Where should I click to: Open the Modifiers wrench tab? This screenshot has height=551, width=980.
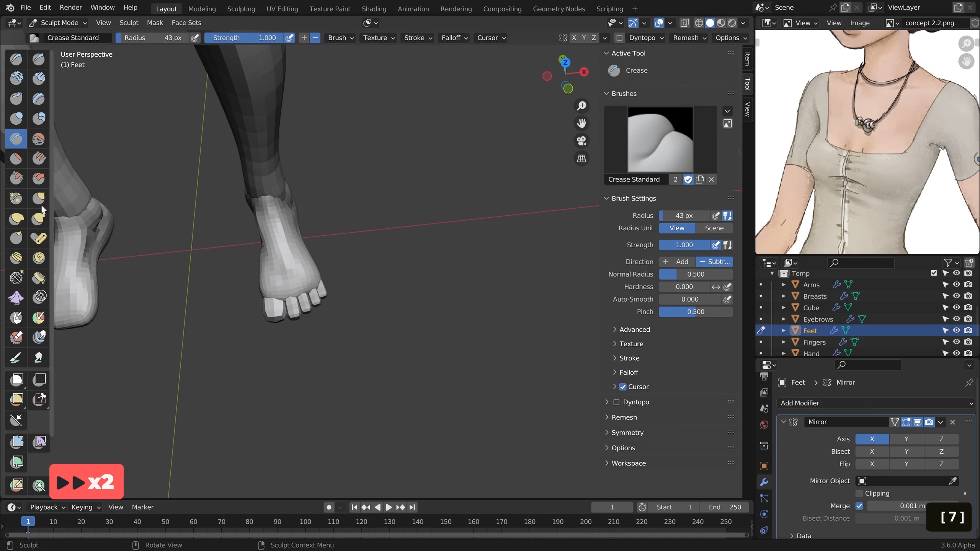764,482
